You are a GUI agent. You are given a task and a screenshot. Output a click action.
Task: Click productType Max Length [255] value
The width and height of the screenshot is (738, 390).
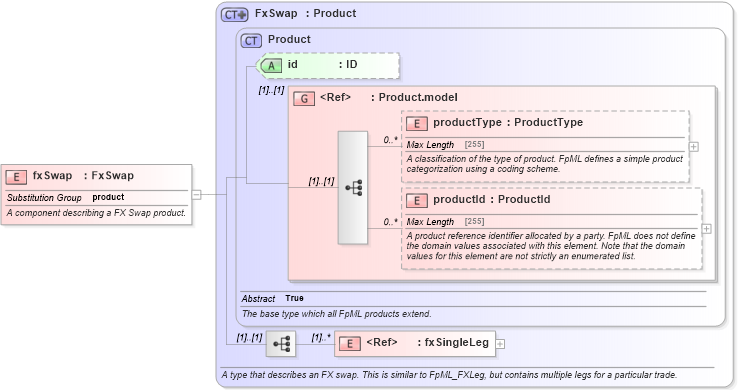coord(474,144)
